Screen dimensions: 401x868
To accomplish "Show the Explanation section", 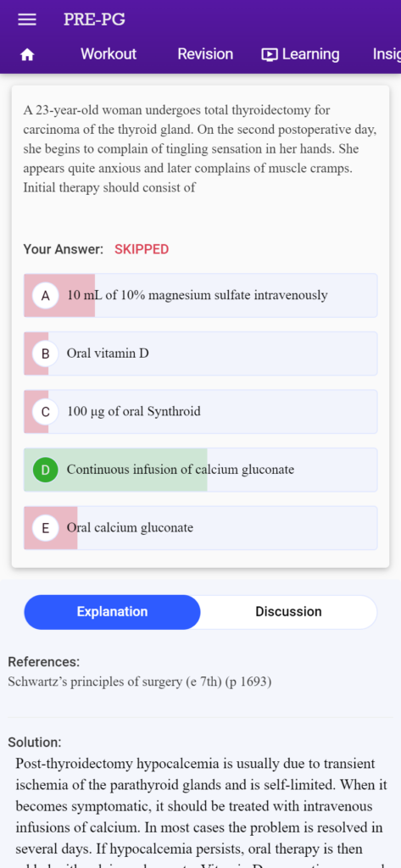I will tap(113, 612).
